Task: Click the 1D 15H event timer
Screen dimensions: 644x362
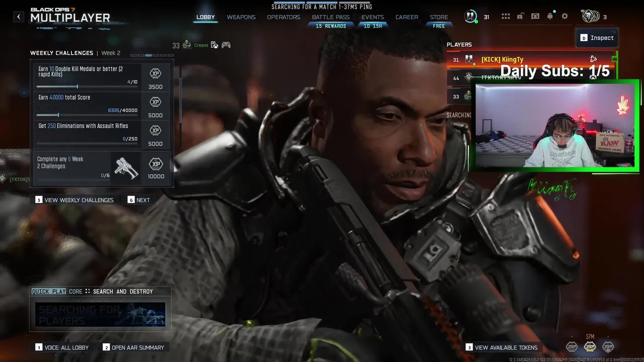Action: point(373,26)
